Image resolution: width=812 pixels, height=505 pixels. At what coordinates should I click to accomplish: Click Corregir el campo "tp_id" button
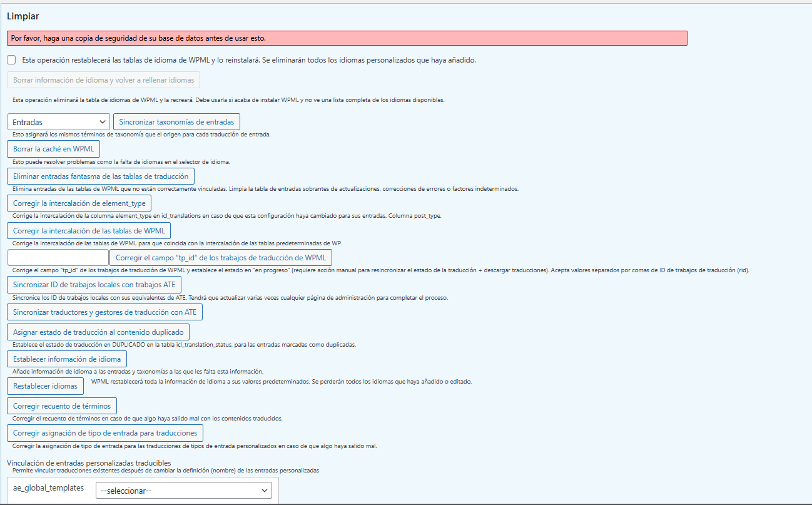(221, 258)
